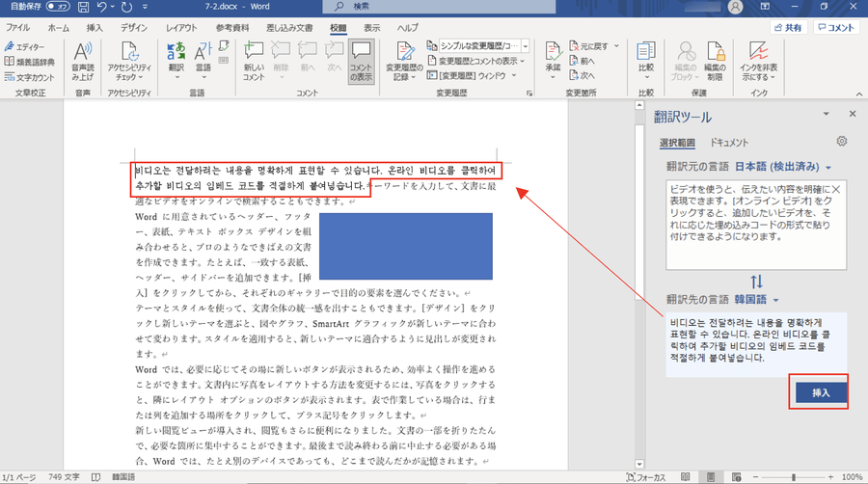Open Quick Access Toolbar customize arrow
Screen dimensions: 868x484
[x=145, y=7]
